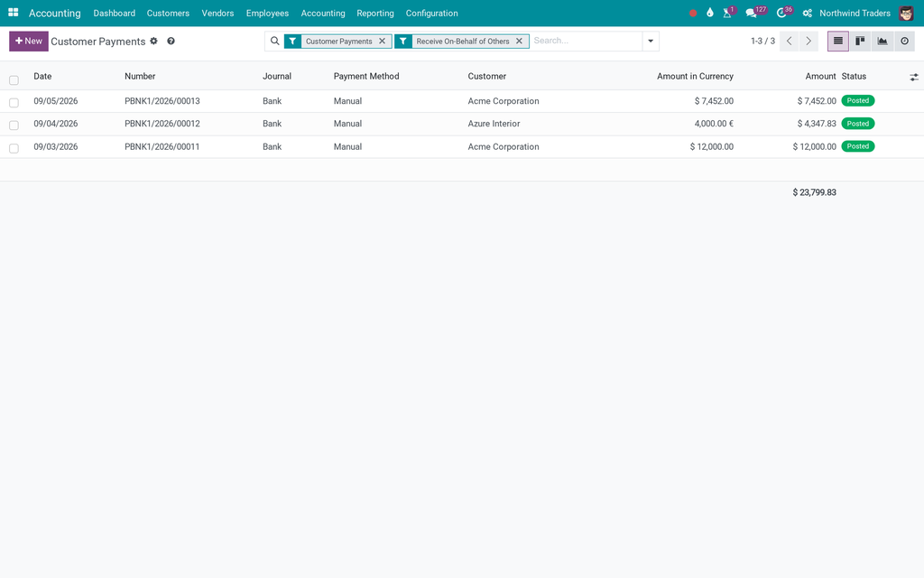Open the conversations icon with badge 127
This screenshot has width=924, height=578.
coord(752,13)
